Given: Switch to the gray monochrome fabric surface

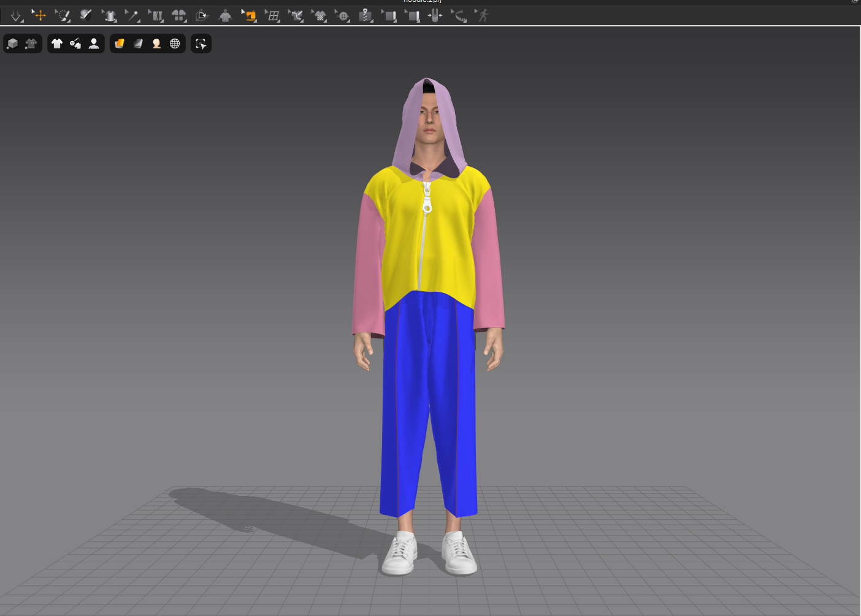Looking at the screenshot, I should tap(138, 44).
